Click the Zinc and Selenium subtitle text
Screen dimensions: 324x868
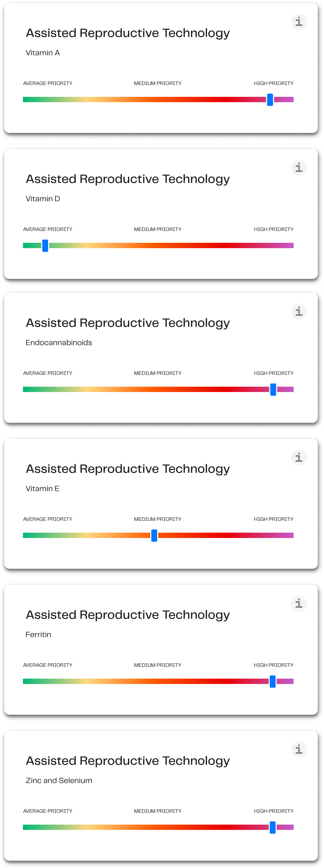pos(59,780)
